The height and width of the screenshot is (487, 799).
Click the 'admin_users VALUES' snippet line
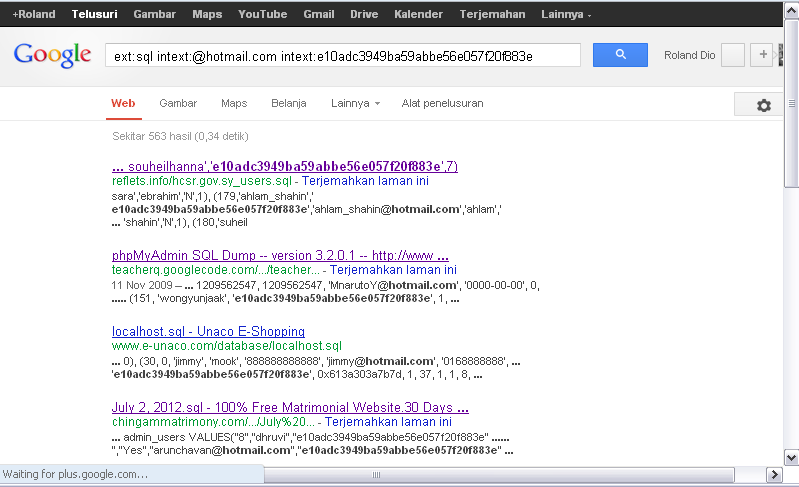tap(310, 438)
